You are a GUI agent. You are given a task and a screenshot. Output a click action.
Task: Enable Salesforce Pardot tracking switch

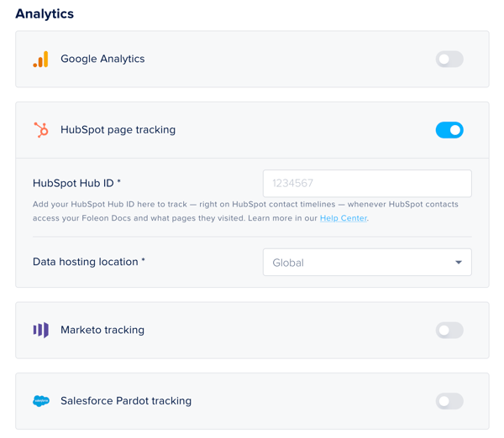click(x=449, y=401)
